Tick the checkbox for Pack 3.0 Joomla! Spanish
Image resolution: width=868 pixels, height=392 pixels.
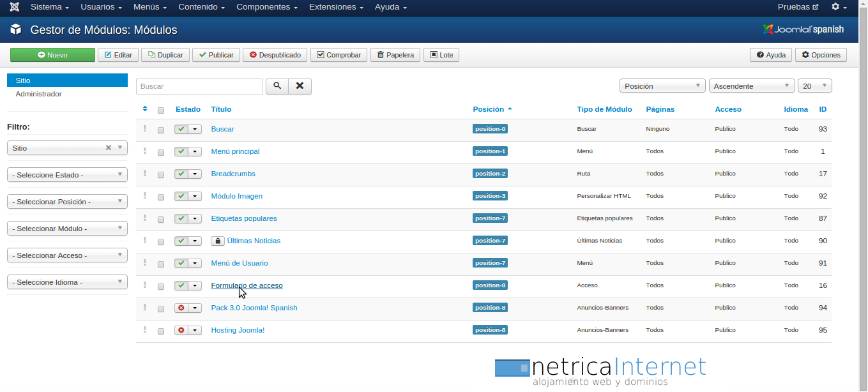(161, 309)
